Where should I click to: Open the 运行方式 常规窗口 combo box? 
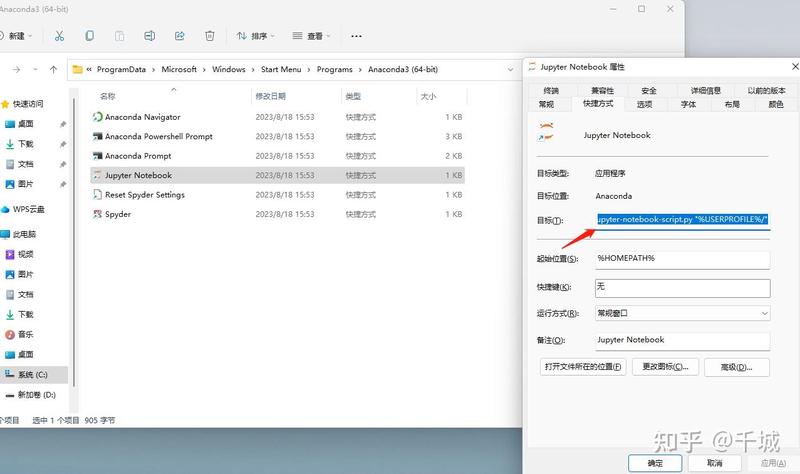point(683,313)
